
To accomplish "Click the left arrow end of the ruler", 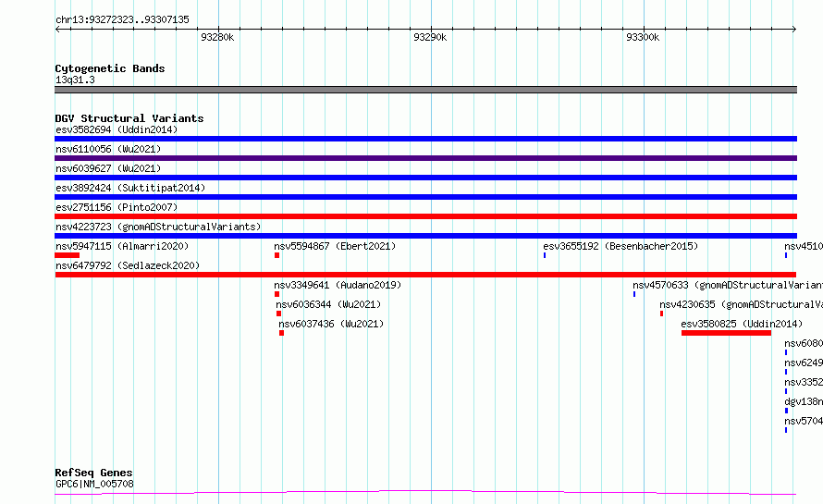I will [x=57, y=29].
